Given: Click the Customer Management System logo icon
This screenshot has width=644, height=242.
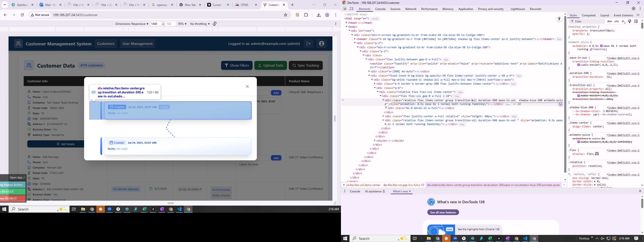Looking at the screenshot, I should [18, 44].
